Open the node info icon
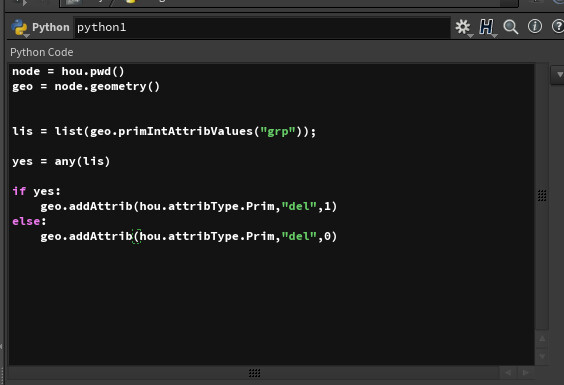The image size is (564, 385). (x=535, y=27)
